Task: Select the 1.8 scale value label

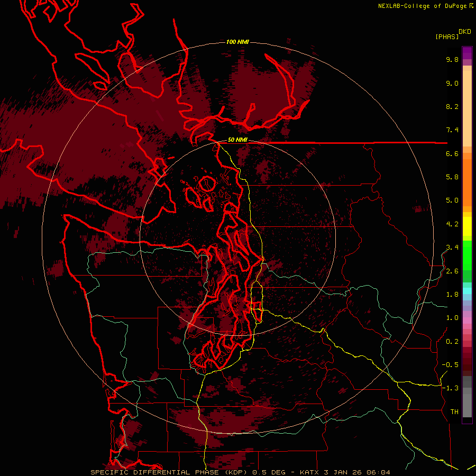Action: (x=452, y=295)
